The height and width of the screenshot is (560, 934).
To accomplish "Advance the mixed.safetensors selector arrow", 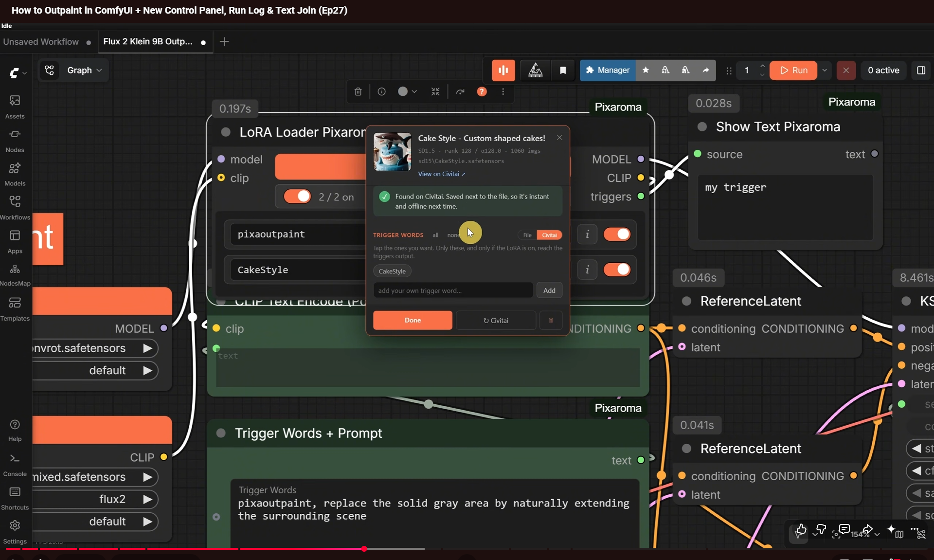I will pyautogui.click(x=148, y=477).
